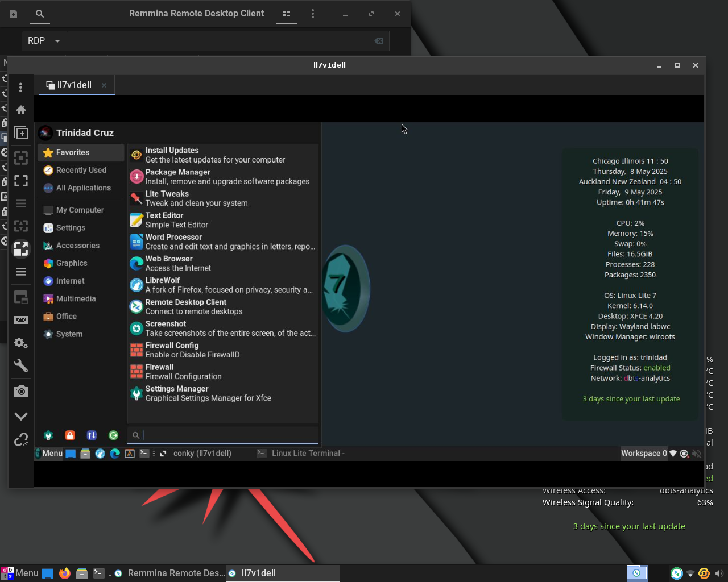Image resolution: width=728 pixels, height=582 pixels.
Task: Click Workspace 0 switcher in remote panel
Action: click(x=644, y=453)
